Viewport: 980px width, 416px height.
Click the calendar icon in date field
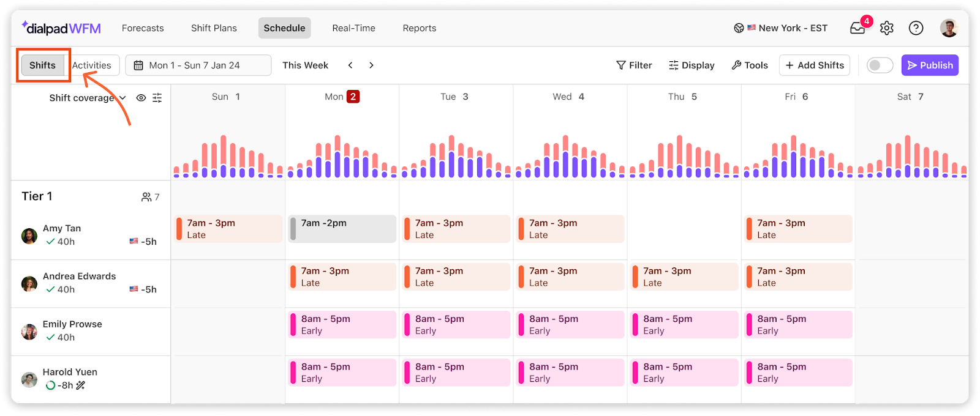pyautogui.click(x=138, y=65)
